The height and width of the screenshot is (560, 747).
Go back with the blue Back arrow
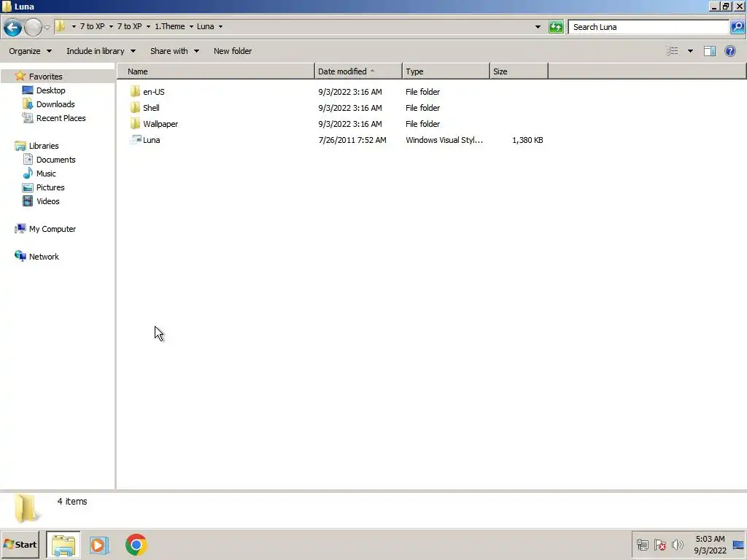[x=13, y=27]
